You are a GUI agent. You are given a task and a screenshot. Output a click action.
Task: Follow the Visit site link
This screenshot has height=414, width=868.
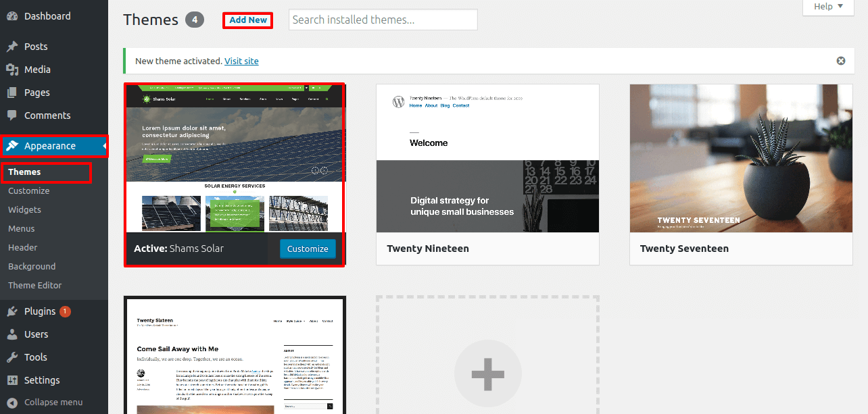pyautogui.click(x=241, y=61)
